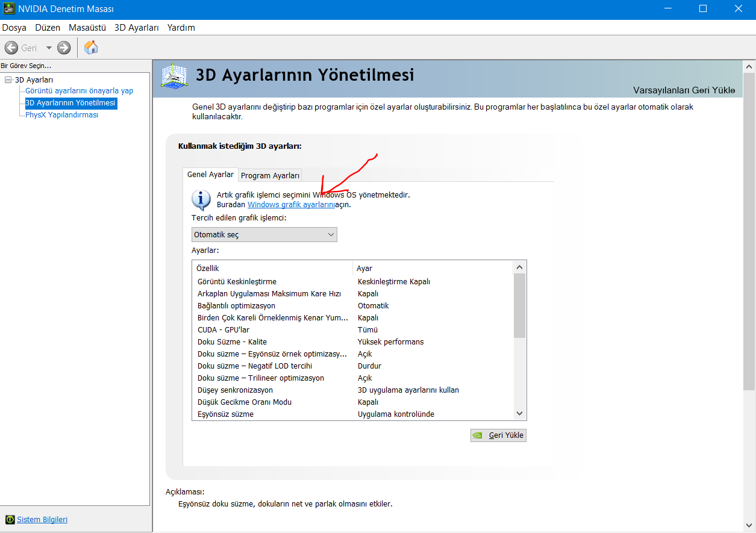
Task: Open the Dosya menu
Action: (14, 28)
